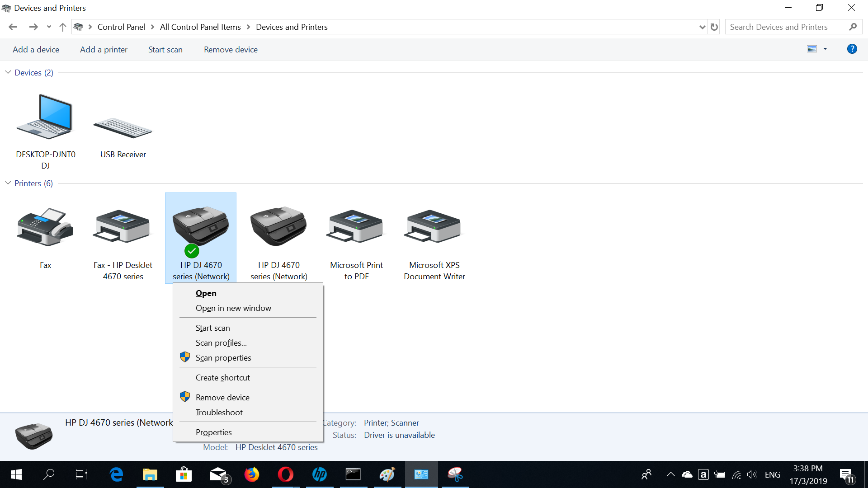This screenshot has width=868, height=488.
Task: Click Add a device in toolbar
Action: (36, 50)
